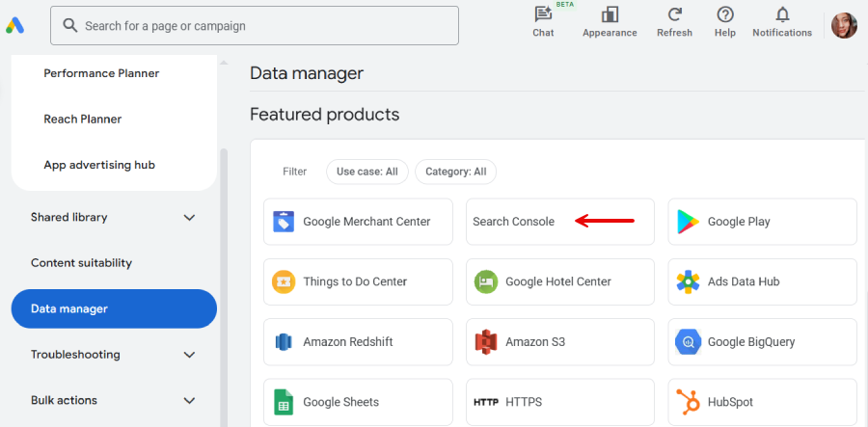
Task: Click the BETA badge above Chat
Action: tap(564, 5)
